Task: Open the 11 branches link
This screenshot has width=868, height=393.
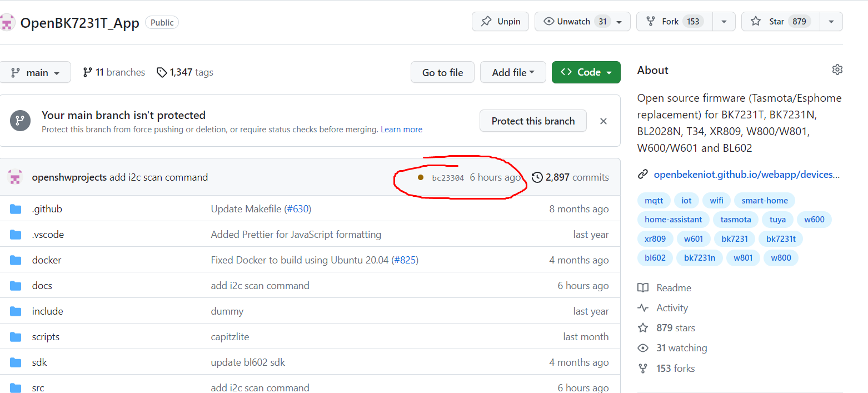Action: pos(114,72)
